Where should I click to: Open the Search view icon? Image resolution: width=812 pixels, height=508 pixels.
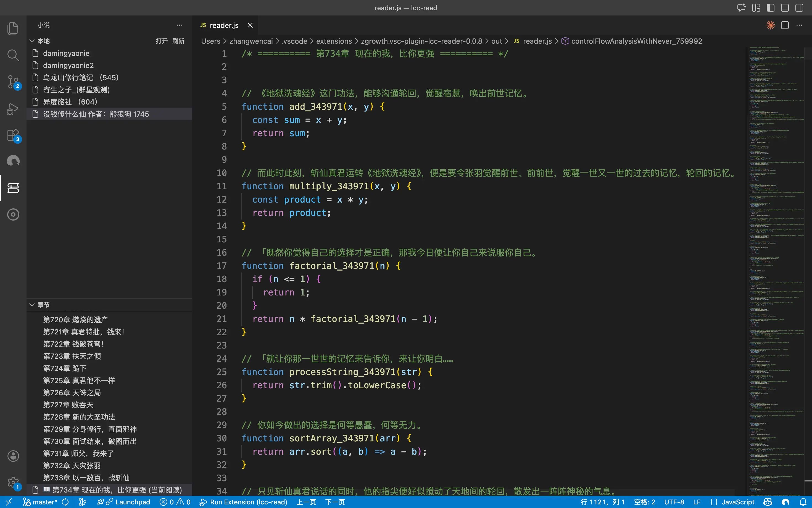(13, 55)
